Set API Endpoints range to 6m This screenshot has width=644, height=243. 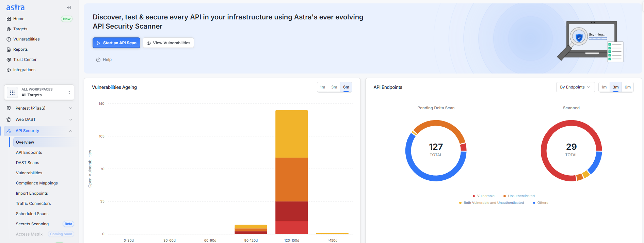click(x=628, y=87)
